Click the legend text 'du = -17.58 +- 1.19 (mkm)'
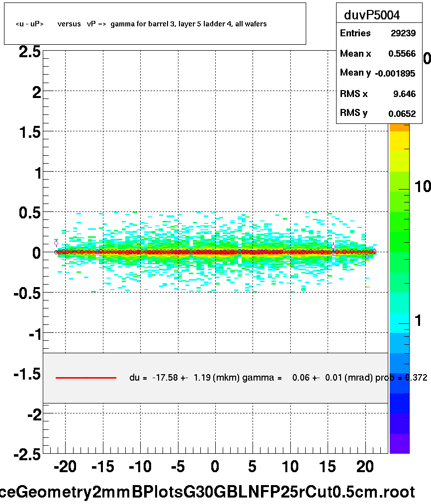 pos(184,377)
